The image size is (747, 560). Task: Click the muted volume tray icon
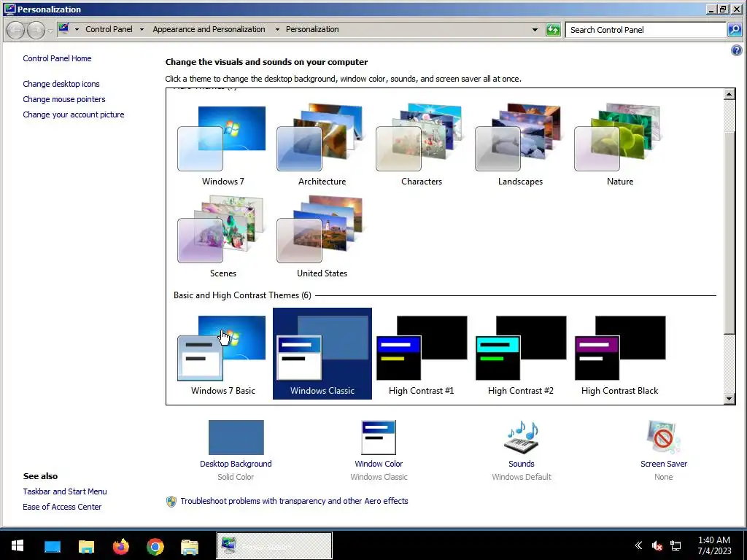tap(657, 545)
